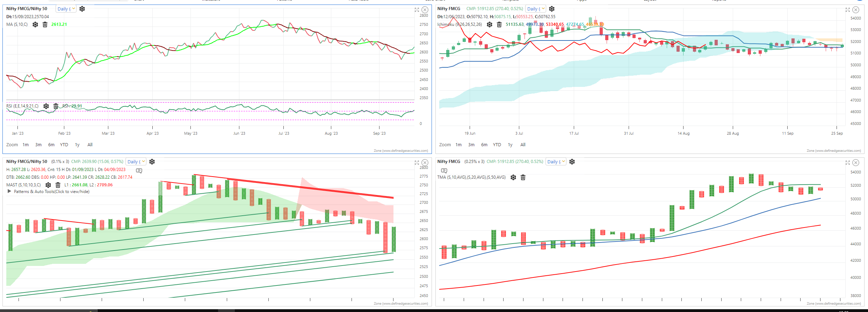This screenshot has width=868, height=312.
Task: Set top-left chart zoom to 6m
Action: 51,145
